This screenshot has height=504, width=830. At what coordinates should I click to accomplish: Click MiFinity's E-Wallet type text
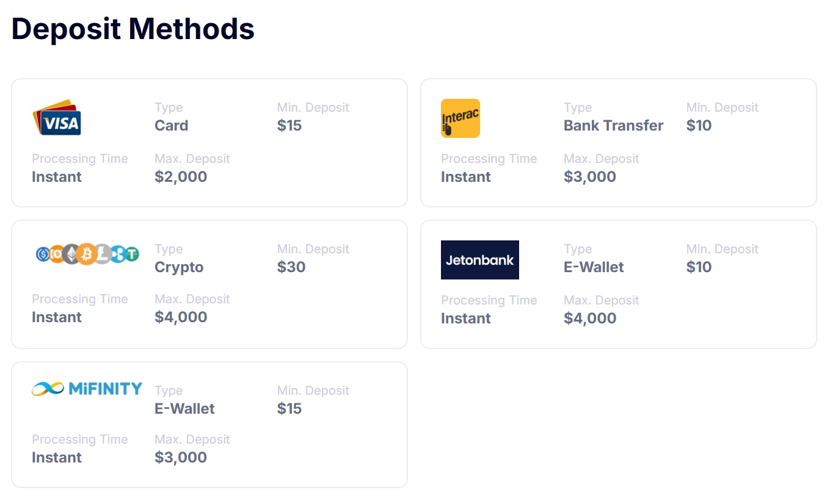[x=184, y=409]
